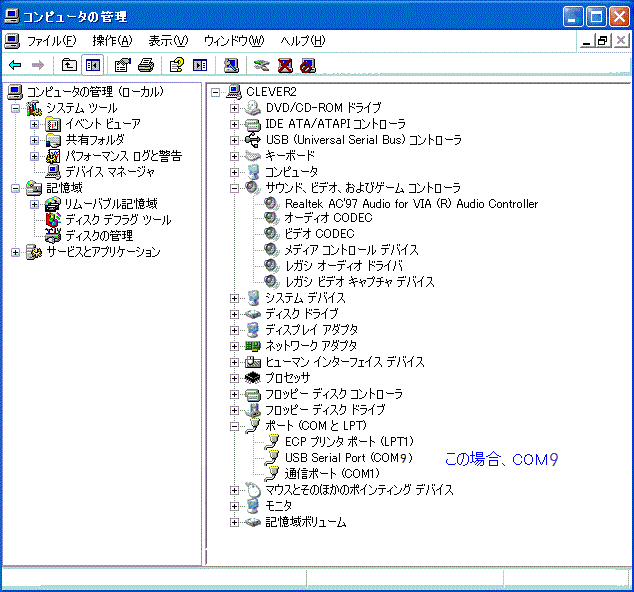This screenshot has height=592, width=634.
Task: Click the Up one level folder icon
Action: [x=69, y=65]
